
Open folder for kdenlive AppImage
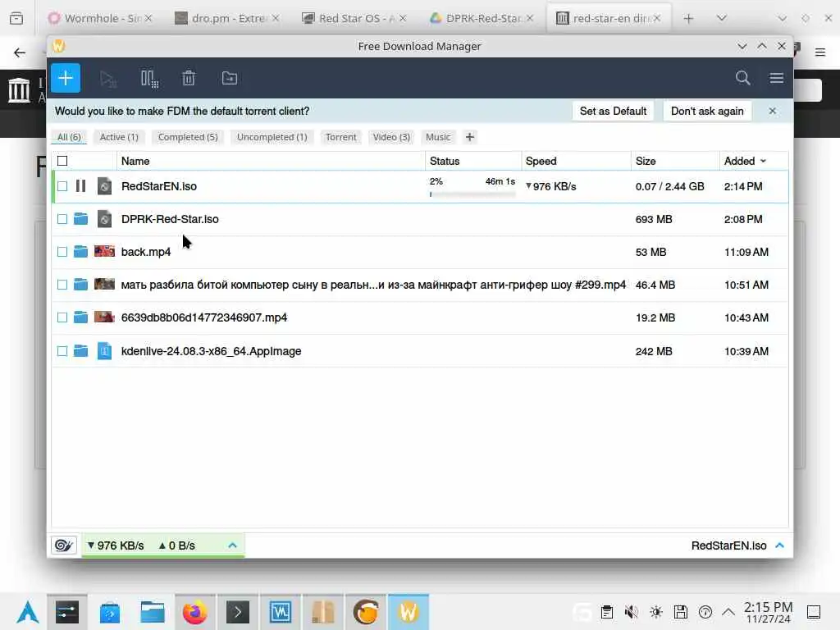click(81, 351)
